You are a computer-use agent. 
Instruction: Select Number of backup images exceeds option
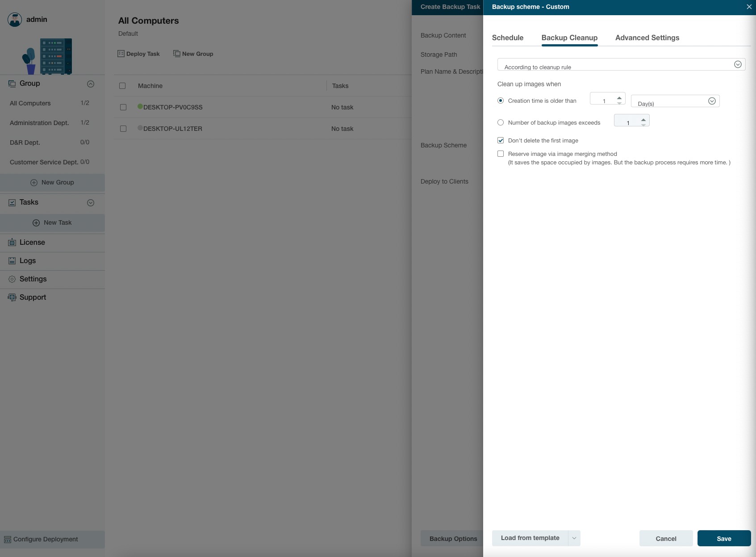(x=501, y=122)
